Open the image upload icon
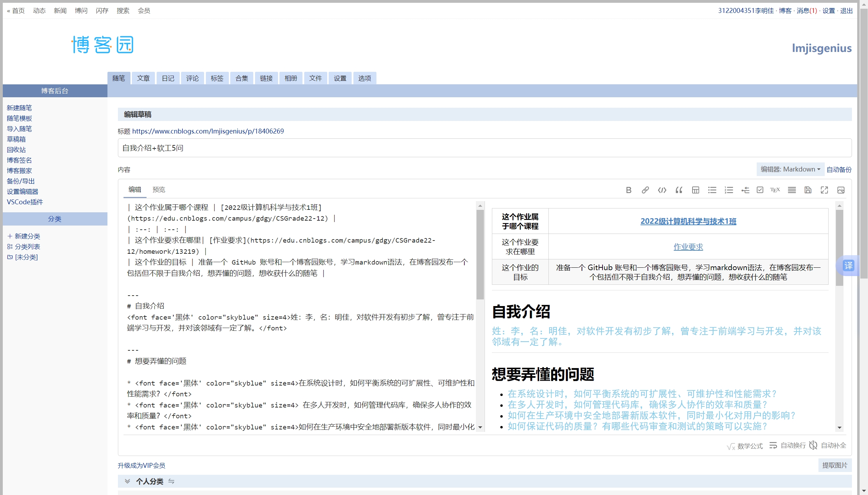Viewport: 868px width, 495px height. [841, 190]
